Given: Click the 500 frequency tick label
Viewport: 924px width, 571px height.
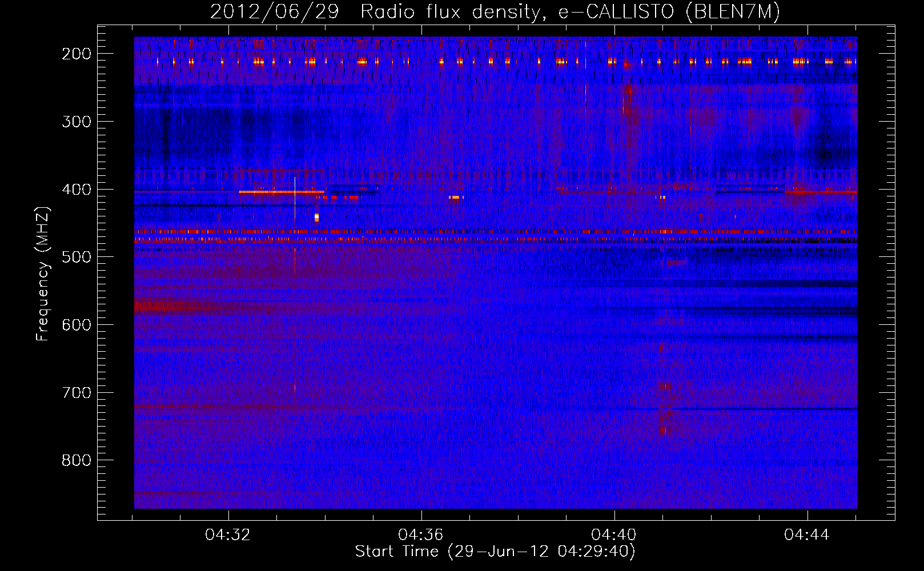Looking at the screenshot, I should [77, 257].
